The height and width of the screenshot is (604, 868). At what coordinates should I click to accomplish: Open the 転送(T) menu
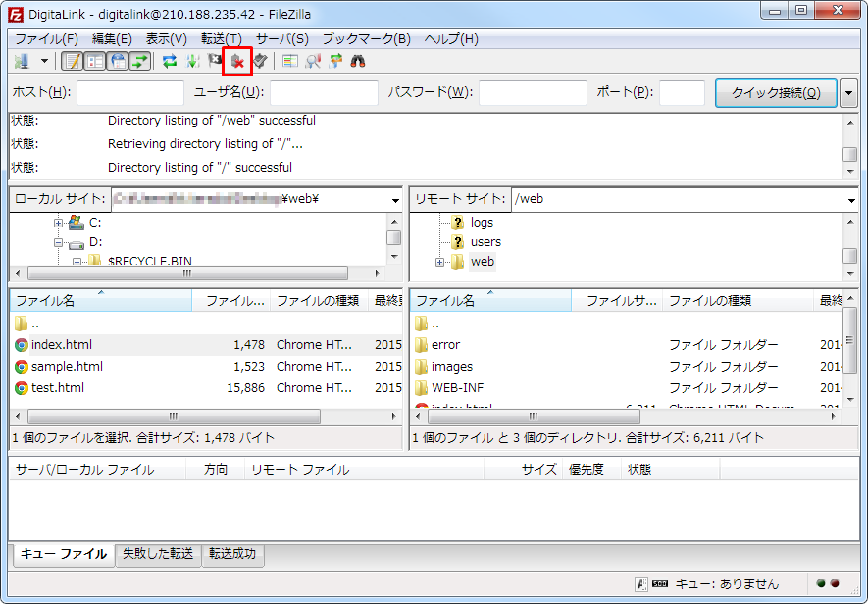pos(222,39)
